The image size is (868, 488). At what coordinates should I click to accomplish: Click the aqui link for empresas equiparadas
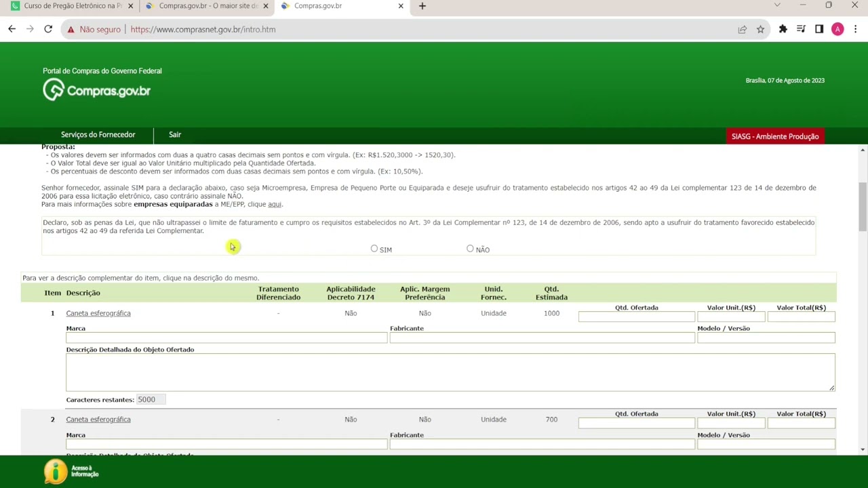point(275,204)
